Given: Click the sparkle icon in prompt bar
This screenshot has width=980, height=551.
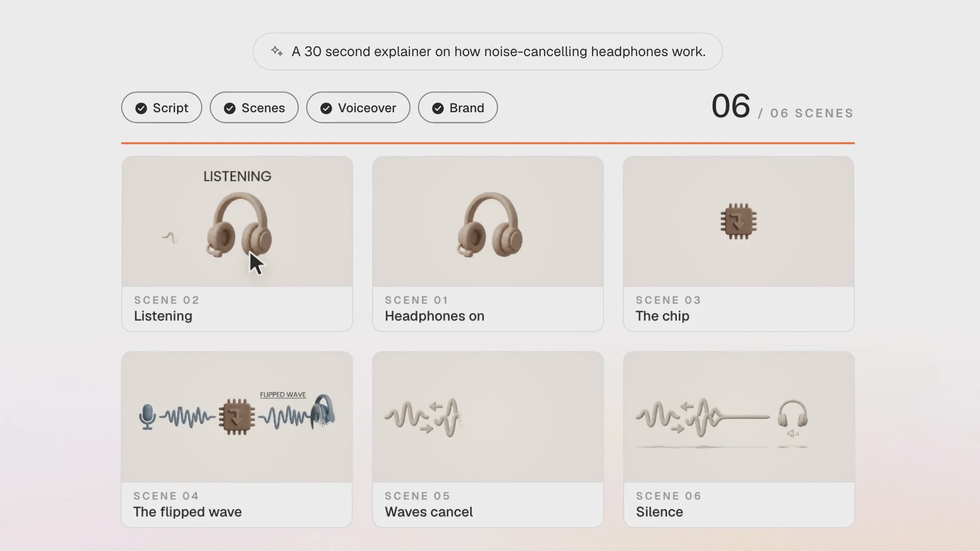Looking at the screenshot, I should click(277, 51).
